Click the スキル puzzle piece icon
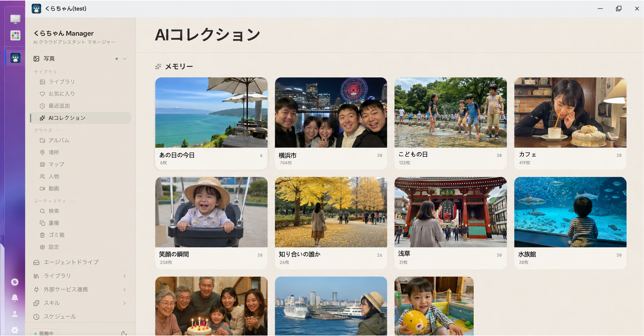Image resolution: width=644 pixels, height=336 pixels. [x=36, y=303]
